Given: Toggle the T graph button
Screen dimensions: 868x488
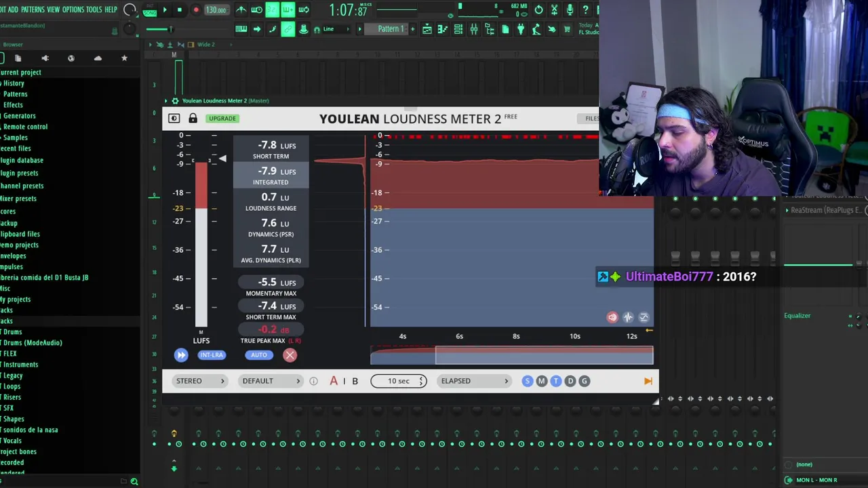Looking at the screenshot, I should [x=556, y=381].
